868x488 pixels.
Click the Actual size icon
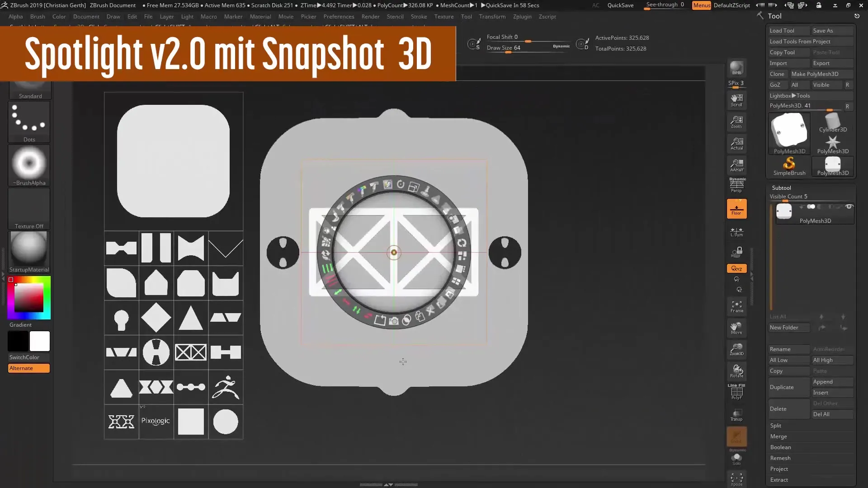click(x=736, y=144)
